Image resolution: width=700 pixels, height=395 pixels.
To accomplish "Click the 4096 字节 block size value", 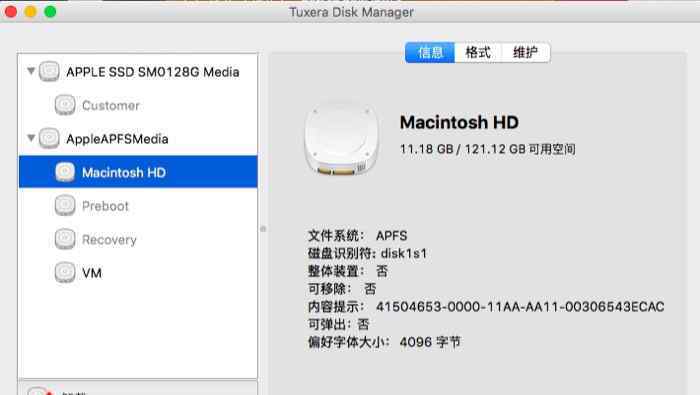I will (x=430, y=342).
